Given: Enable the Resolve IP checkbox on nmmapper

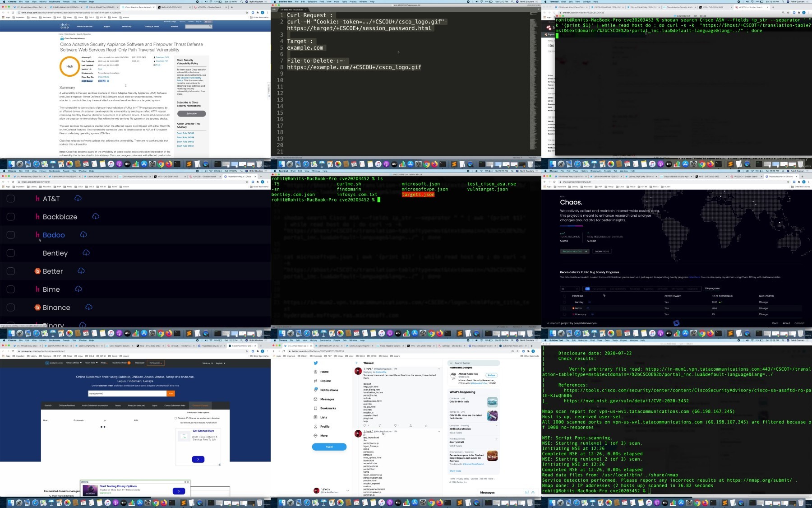Looking at the screenshot, I should click(175, 418).
